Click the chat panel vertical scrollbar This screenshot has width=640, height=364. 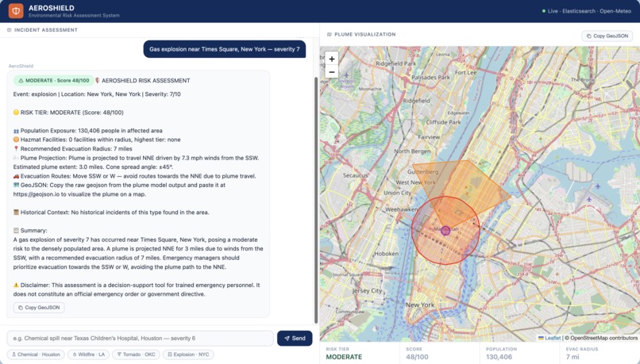[x=316, y=200]
